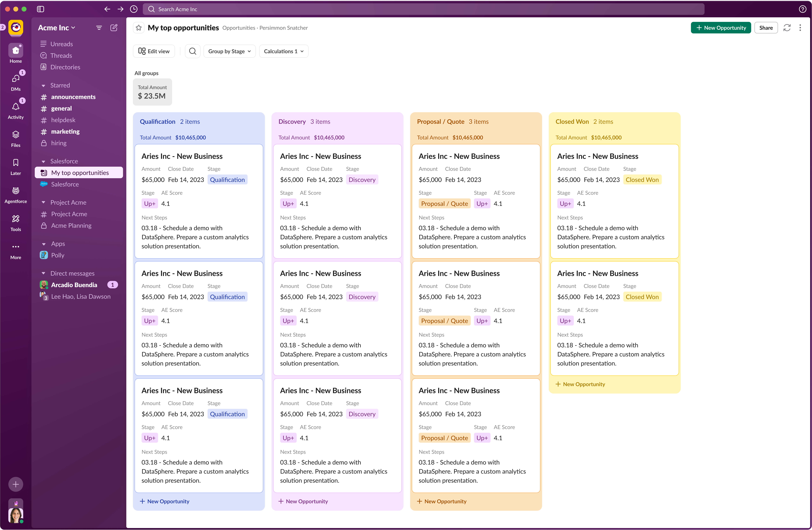This screenshot has height=530, width=812.
Task: Open the general channel
Action: click(79, 108)
